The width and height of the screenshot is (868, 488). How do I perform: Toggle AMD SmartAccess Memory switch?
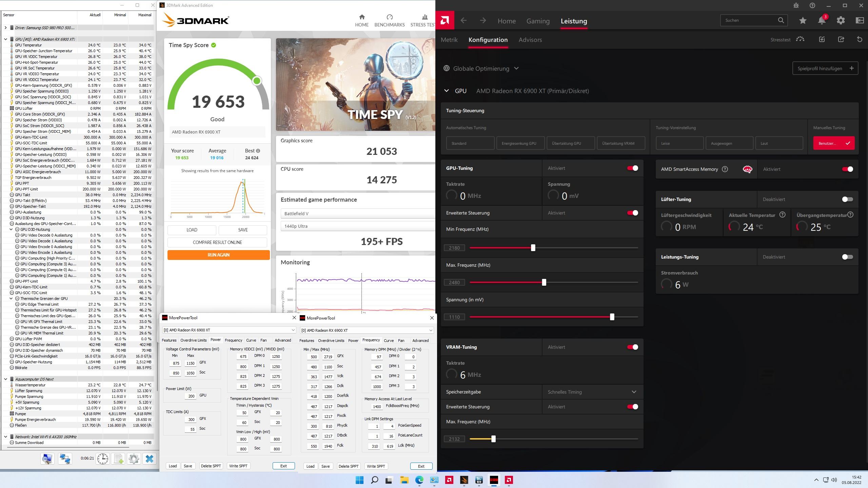[x=848, y=169]
